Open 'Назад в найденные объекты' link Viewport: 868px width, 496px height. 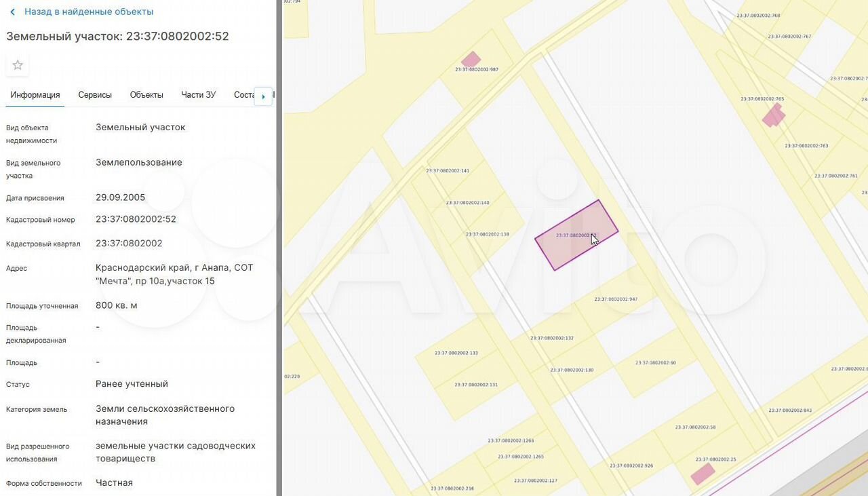[x=88, y=12]
